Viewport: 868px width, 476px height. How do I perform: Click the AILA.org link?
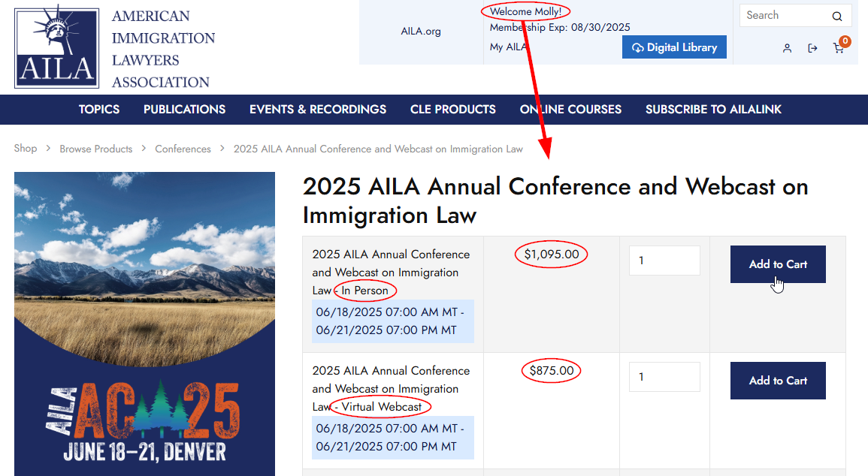[421, 32]
